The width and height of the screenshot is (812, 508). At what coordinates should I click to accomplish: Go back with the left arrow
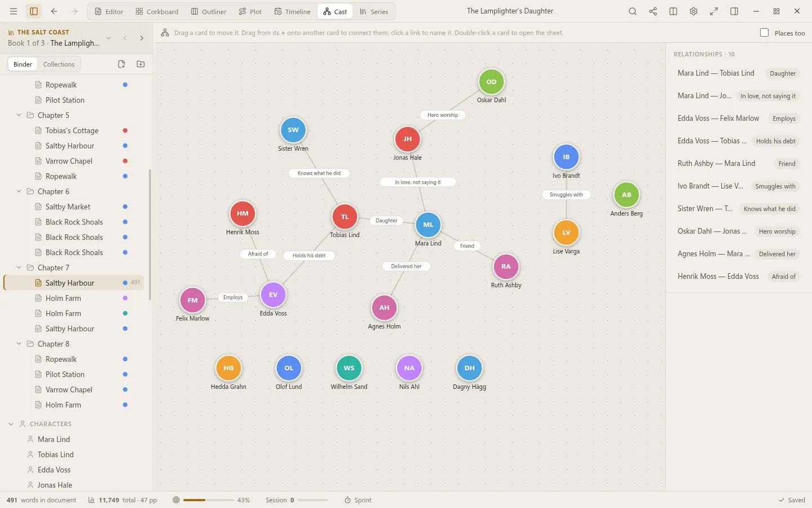[x=54, y=11]
